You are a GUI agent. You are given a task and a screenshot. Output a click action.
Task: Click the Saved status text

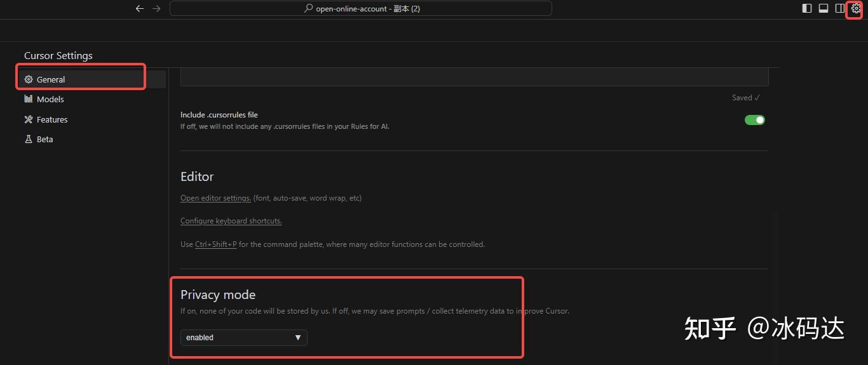(746, 98)
